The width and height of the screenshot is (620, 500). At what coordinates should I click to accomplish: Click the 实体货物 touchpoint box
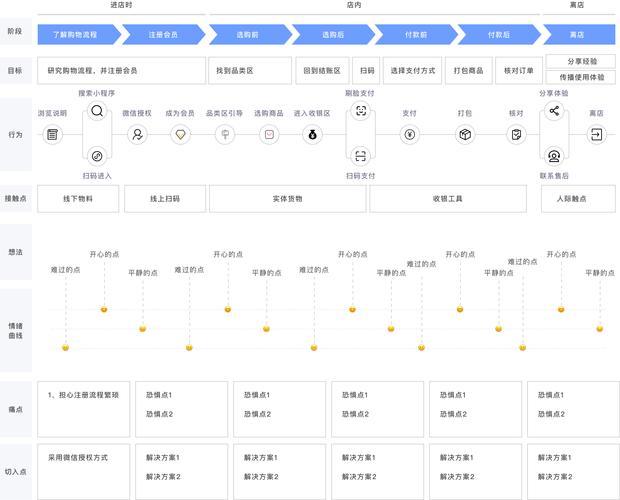pyautogui.click(x=287, y=199)
